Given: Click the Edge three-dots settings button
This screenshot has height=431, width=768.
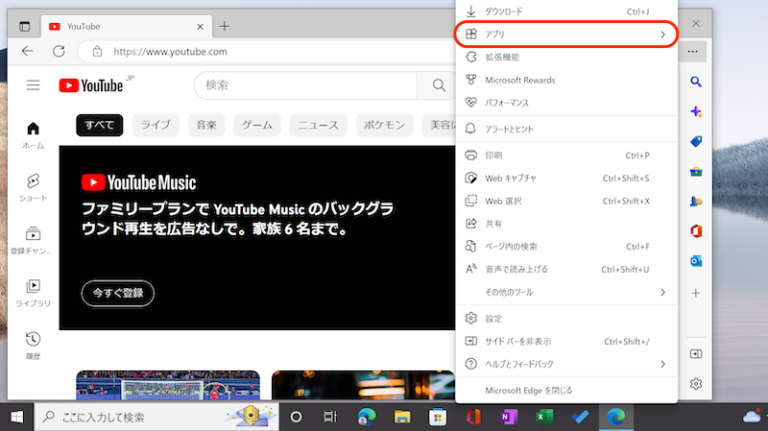Looking at the screenshot, I should 693,51.
